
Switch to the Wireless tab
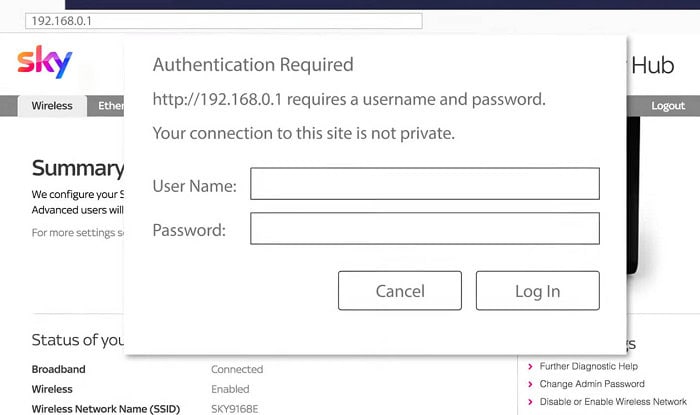tap(52, 106)
